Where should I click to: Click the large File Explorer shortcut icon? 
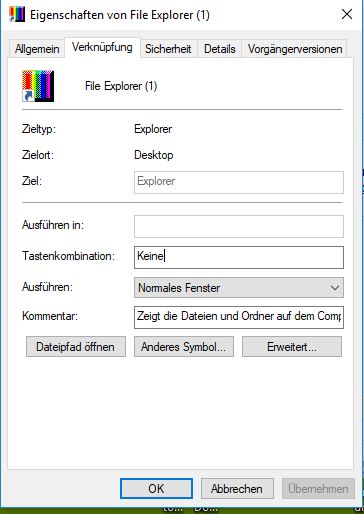click(x=38, y=86)
